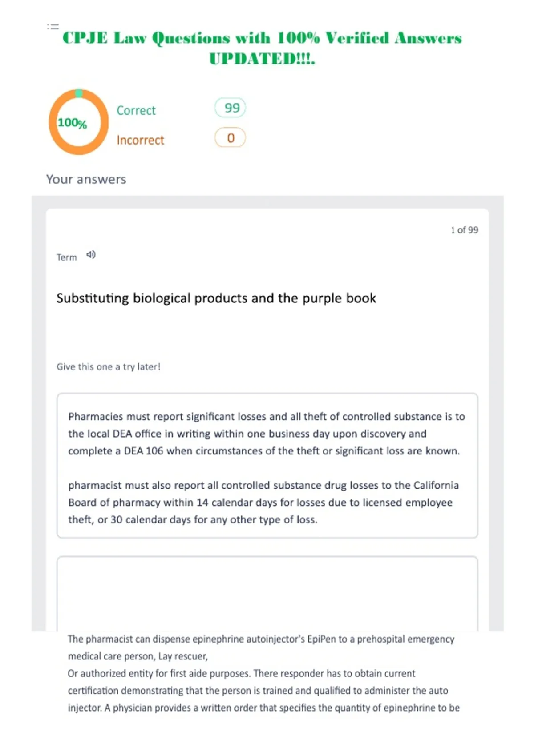Screen dimensions: 534x756
Task: Click the Incorrect label
Action: tap(140, 140)
